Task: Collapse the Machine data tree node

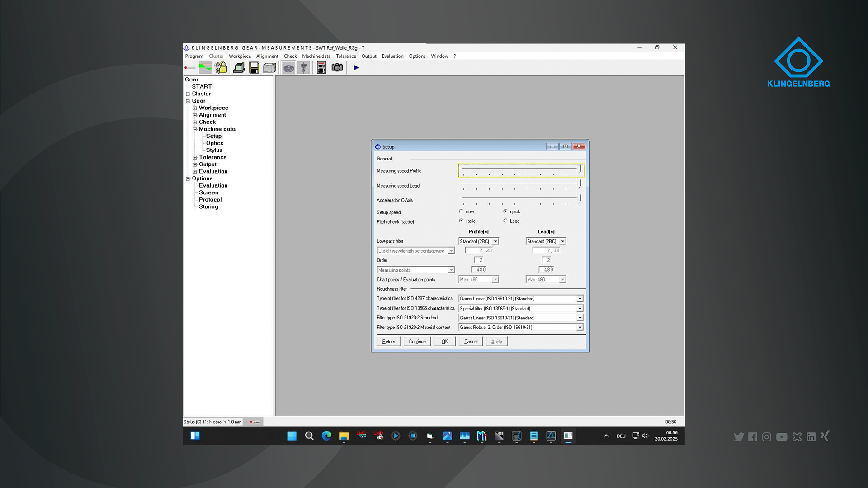Action: pyautogui.click(x=195, y=129)
